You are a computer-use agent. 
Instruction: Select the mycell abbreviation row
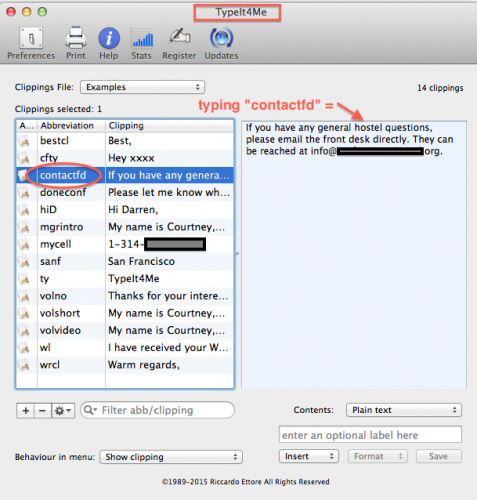pos(125,244)
